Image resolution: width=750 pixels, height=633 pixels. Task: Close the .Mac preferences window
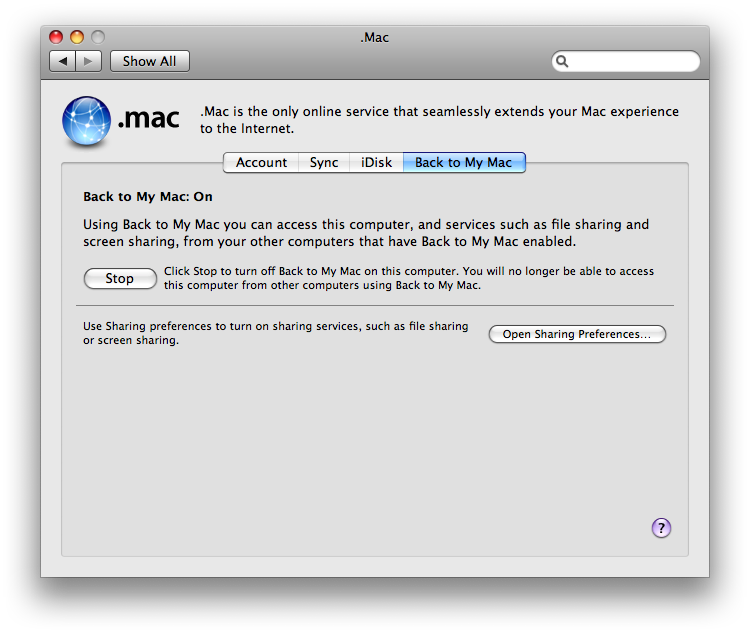(x=56, y=37)
